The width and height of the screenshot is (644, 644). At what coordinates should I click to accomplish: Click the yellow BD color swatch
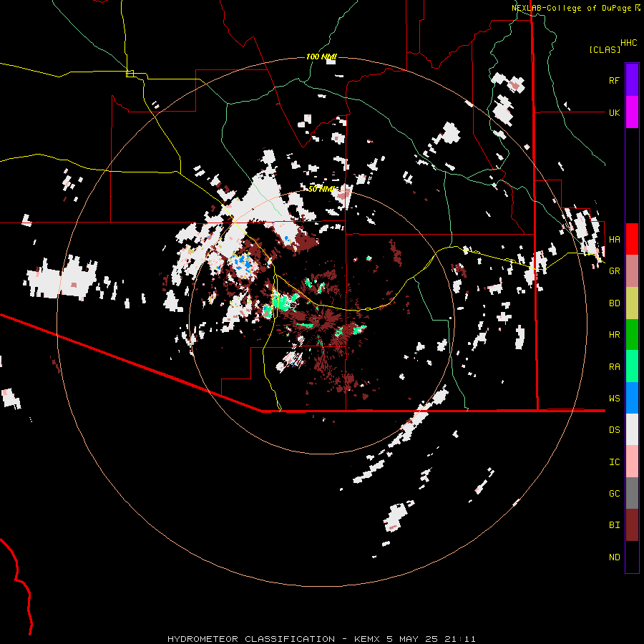pos(632,303)
